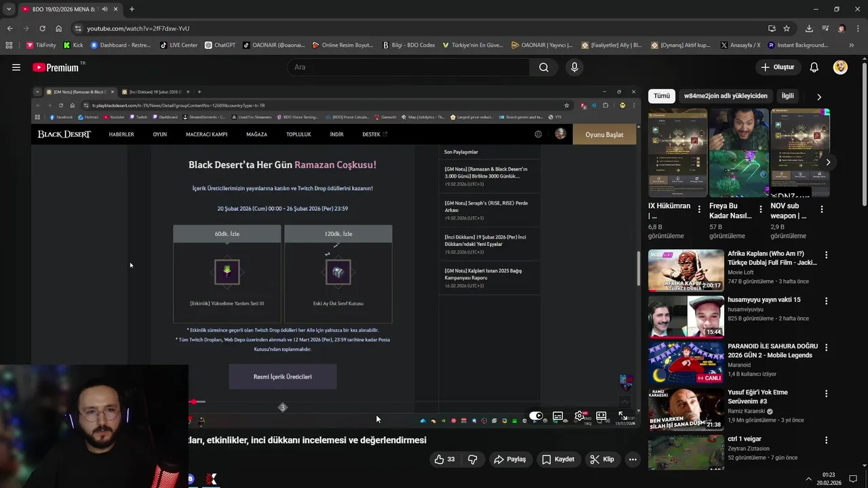Viewport: 868px width, 488px height.
Task: Show next Shorts with the arrow
Action: 828,162
